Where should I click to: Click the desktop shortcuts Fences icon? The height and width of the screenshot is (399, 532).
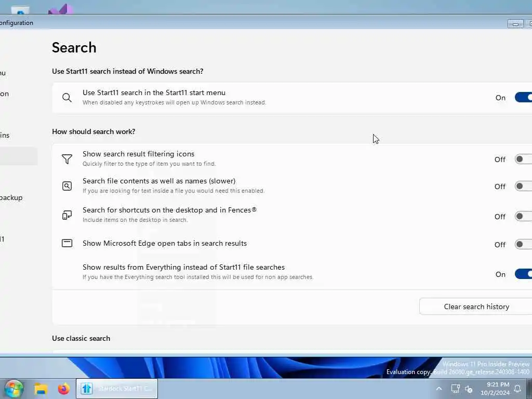[67, 215]
